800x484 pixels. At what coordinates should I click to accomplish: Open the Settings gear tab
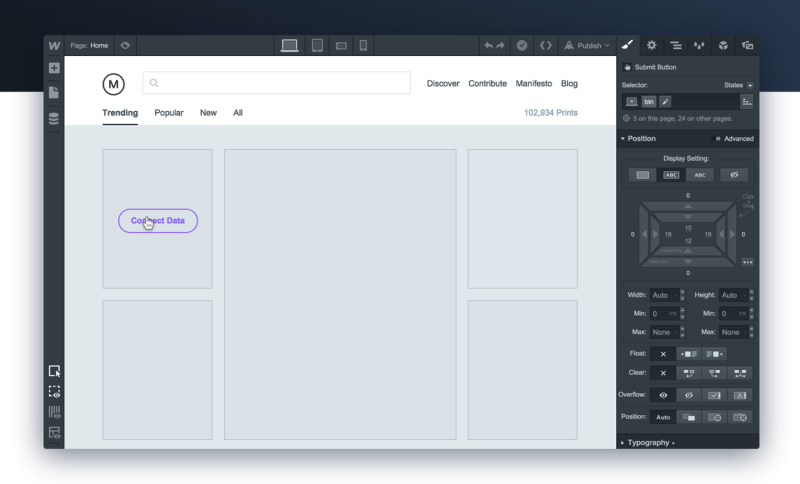(x=652, y=46)
